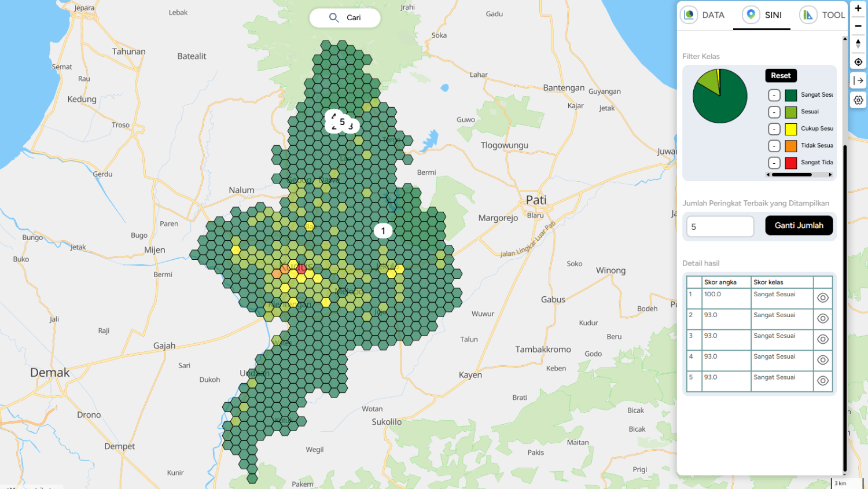Show result row 1 with eye icon

822,298
